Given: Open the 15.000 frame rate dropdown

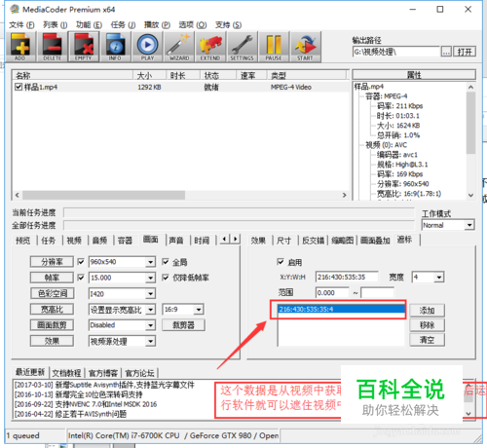Looking at the screenshot, I should pos(150,278).
